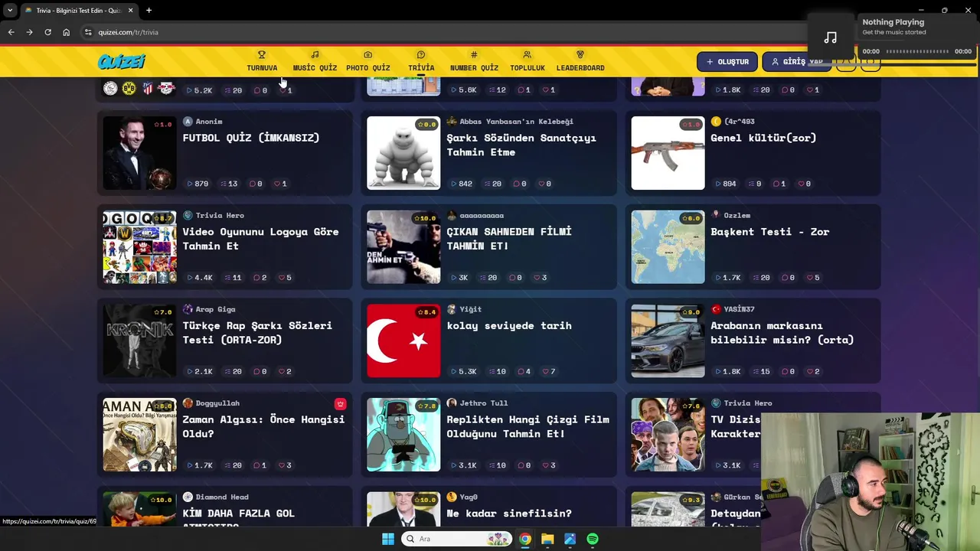The width and height of the screenshot is (980, 551).
Task: Click author name Jethro Tull
Action: pos(483,403)
